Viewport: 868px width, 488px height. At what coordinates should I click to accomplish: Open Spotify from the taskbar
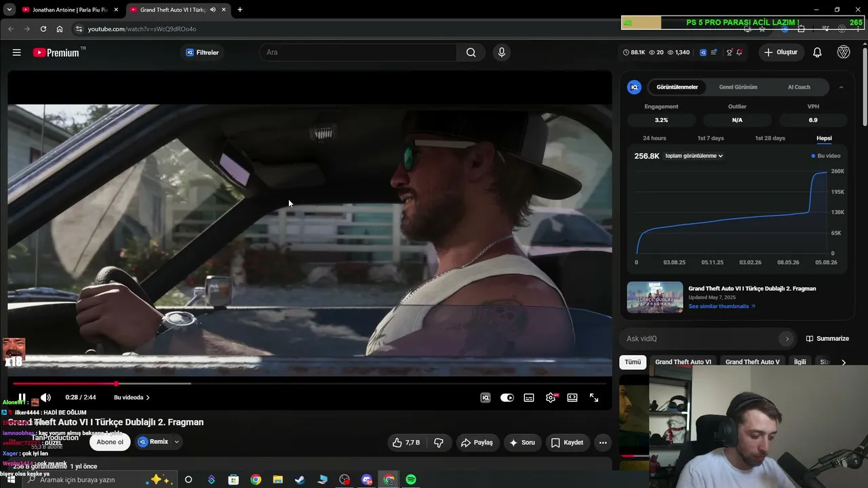pos(411,479)
